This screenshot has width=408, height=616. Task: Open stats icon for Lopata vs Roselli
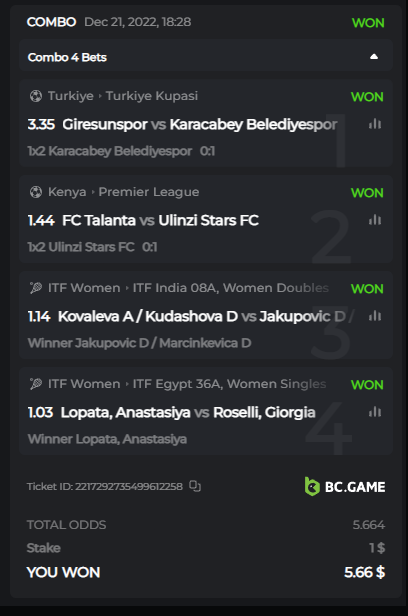[375, 412]
